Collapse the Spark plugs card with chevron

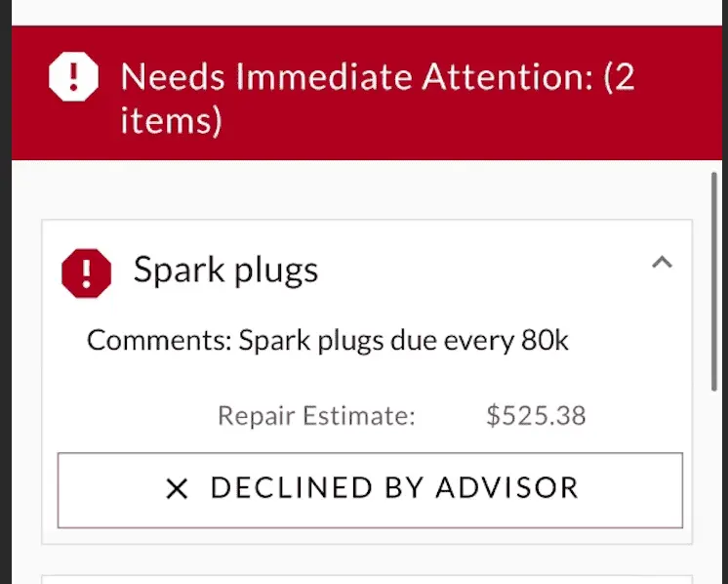point(662,263)
